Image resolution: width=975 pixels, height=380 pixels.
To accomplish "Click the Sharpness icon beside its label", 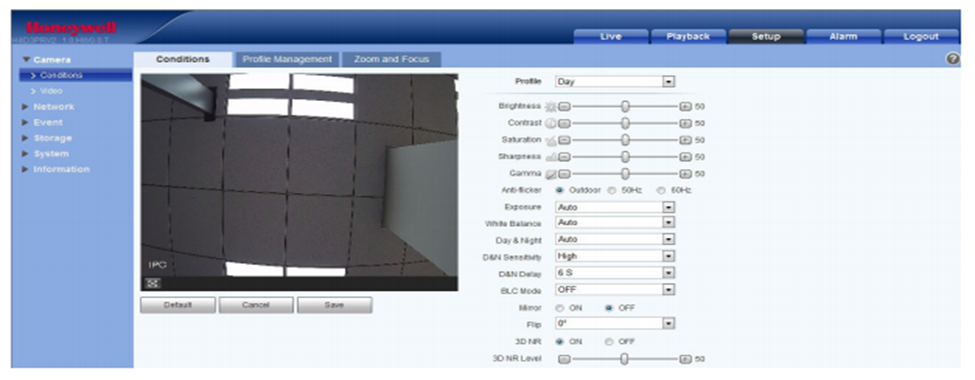I will [x=550, y=157].
